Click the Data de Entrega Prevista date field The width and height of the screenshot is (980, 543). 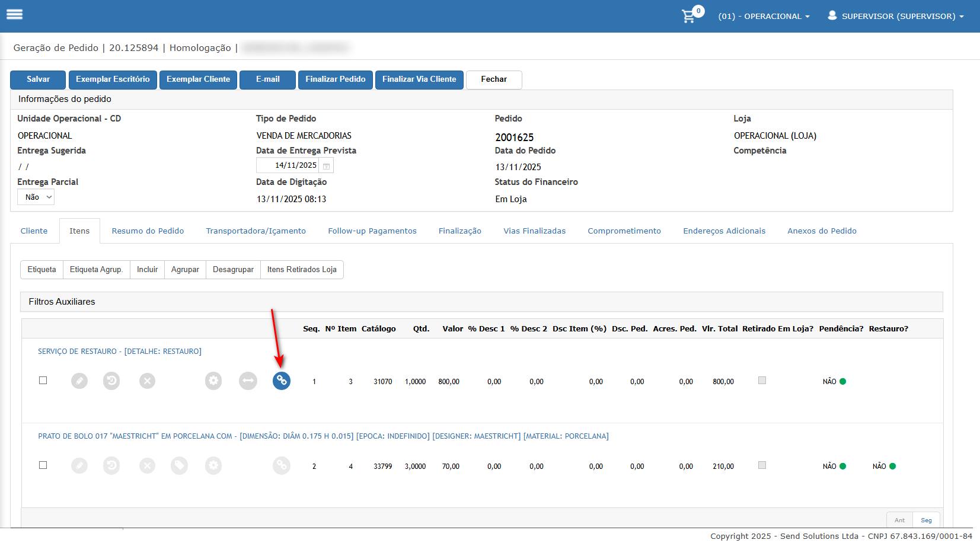click(x=289, y=165)
